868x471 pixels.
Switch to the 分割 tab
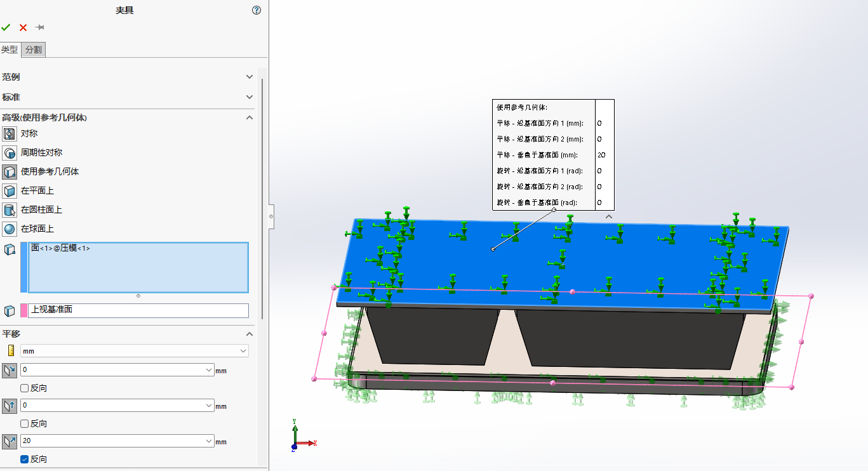coord(34,50)
